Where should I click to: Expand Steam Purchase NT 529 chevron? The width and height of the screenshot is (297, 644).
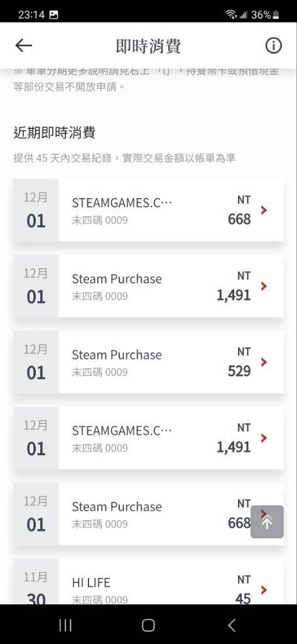(x=264, y=362)
